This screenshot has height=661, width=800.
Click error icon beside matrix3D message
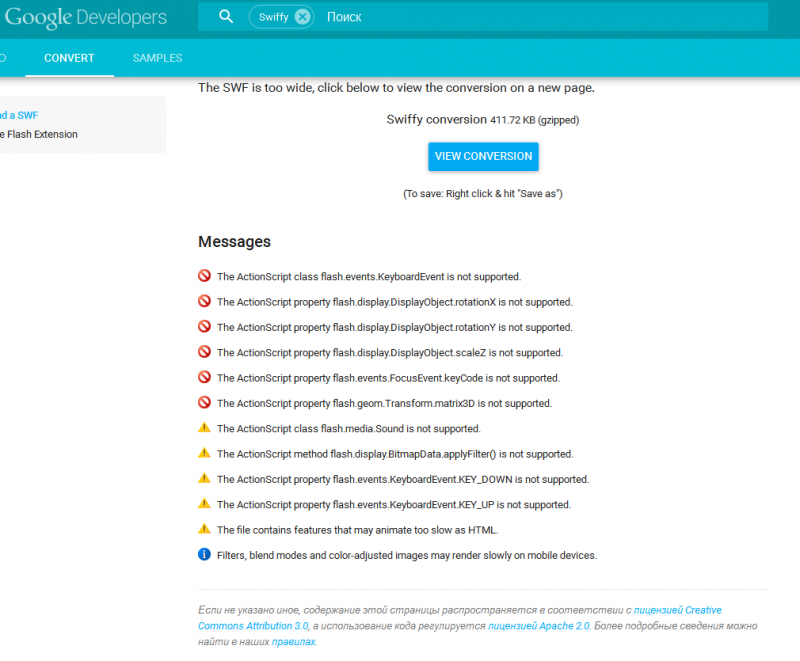[204, 403]
